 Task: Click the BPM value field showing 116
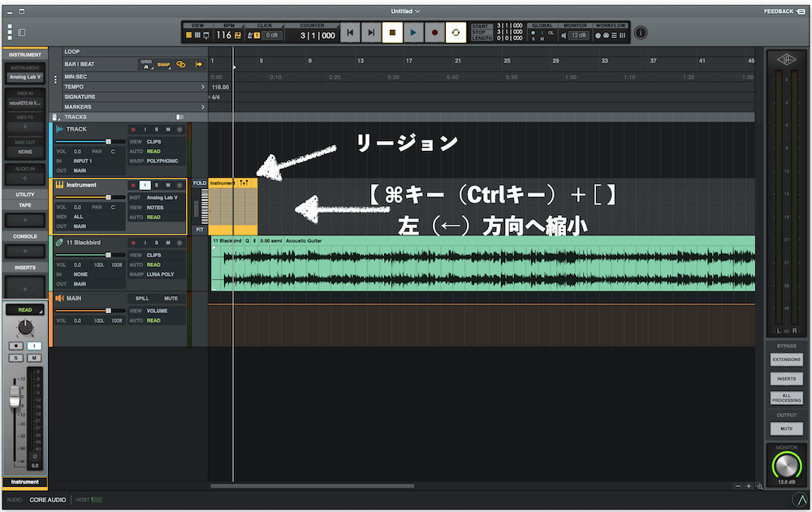coord(224,35)
